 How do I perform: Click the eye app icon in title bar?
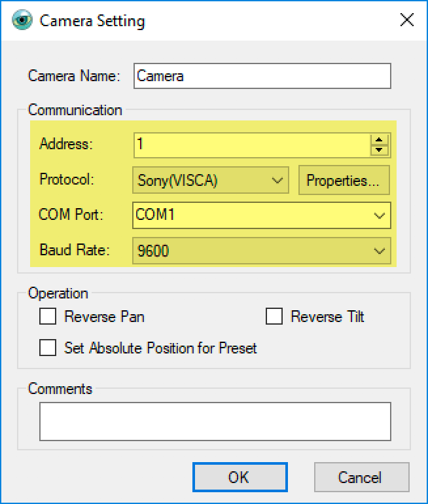tap(22, 20)
